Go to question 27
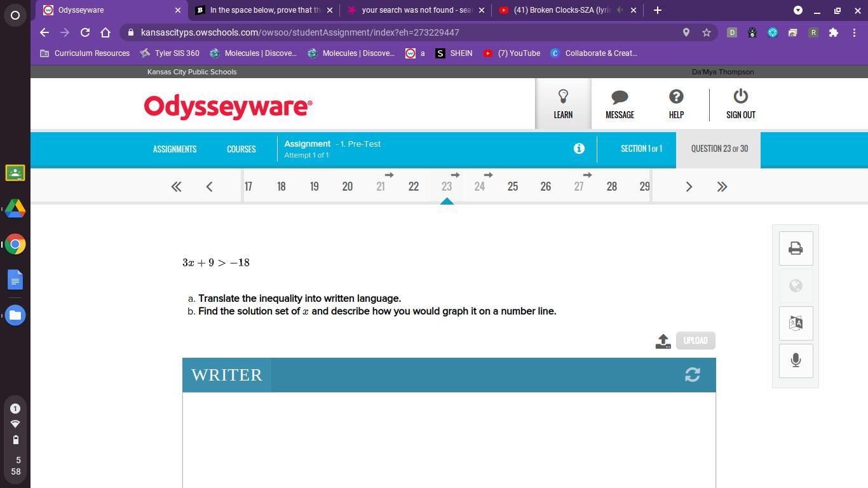This screenshot has height=488, width=868. pyautogui.click(x=579, y=187)
